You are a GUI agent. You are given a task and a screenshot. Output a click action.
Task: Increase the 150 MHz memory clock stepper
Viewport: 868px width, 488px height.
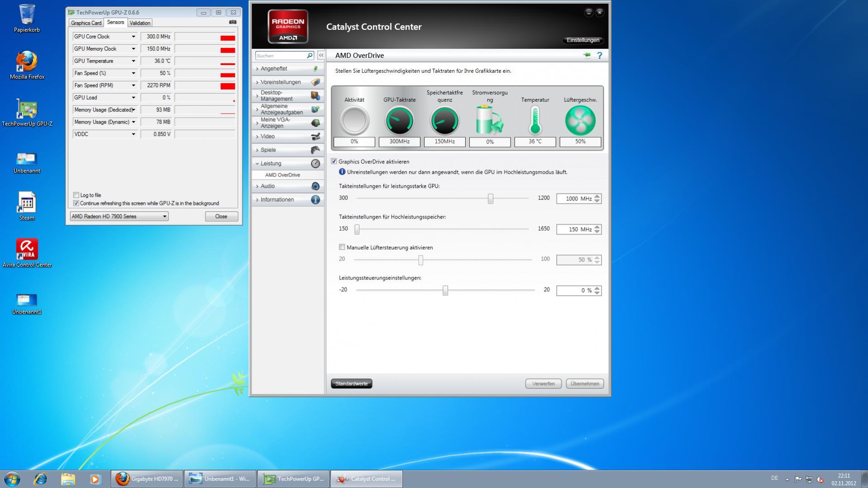597,227
